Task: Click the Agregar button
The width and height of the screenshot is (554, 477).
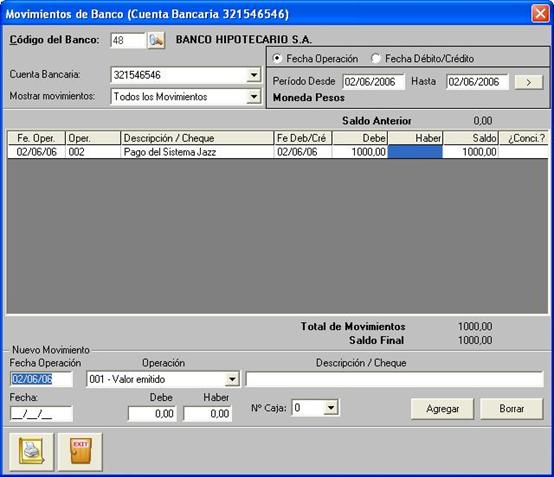Action: 442,409
